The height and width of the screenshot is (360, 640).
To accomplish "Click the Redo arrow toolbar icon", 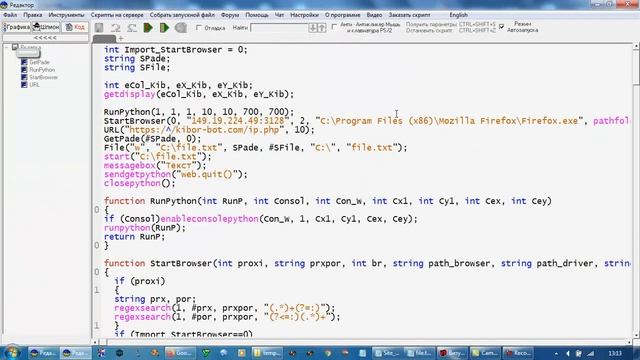I will (131, 28).
